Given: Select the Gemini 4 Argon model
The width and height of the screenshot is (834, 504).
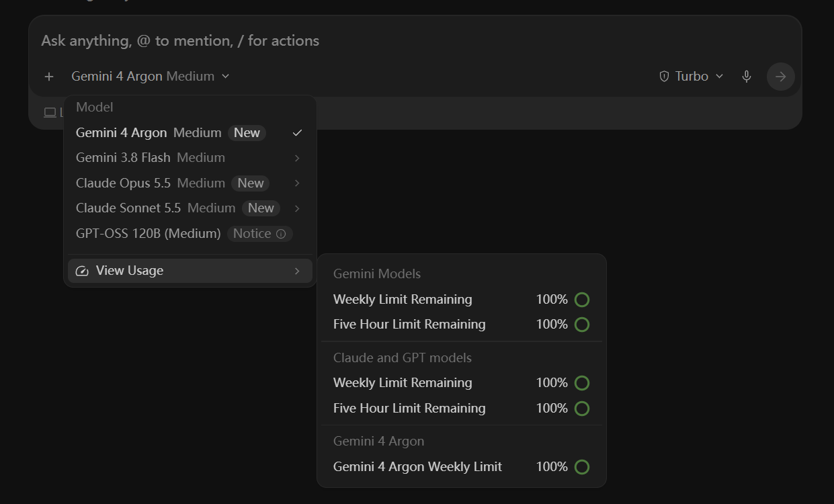Looking at the screenshot, I should tap(190, 133).
